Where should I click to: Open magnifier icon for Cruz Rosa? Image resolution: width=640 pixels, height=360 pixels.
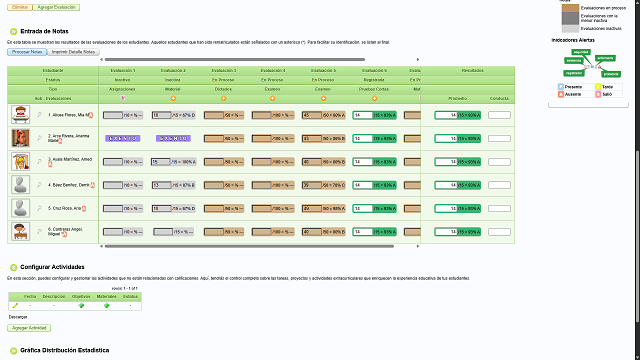(x=40, y=208)
